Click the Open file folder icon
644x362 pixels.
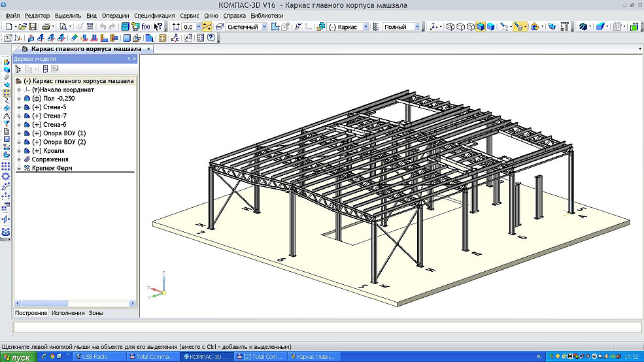click(x=22, y=27)
